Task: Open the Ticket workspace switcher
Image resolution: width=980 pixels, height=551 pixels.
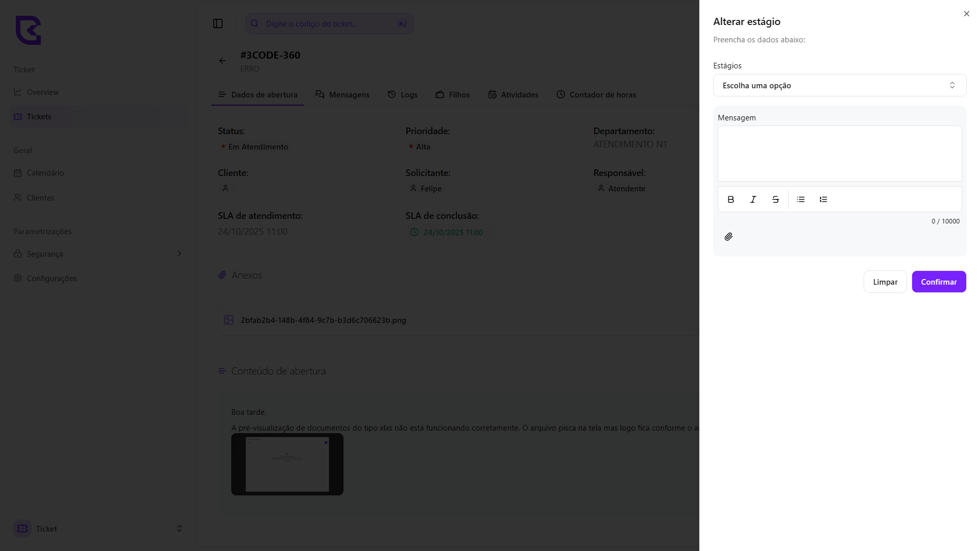Action: point(97,529)
